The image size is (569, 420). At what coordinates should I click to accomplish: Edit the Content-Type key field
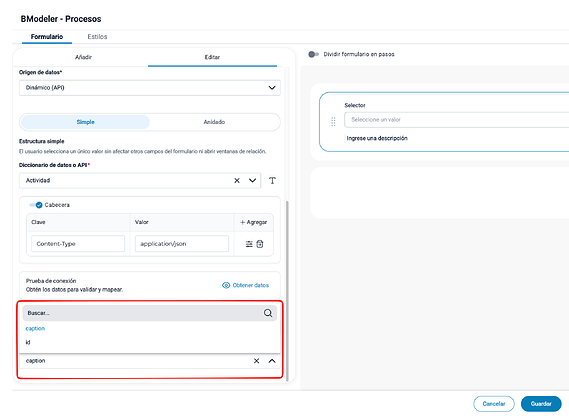pos(78,244)
